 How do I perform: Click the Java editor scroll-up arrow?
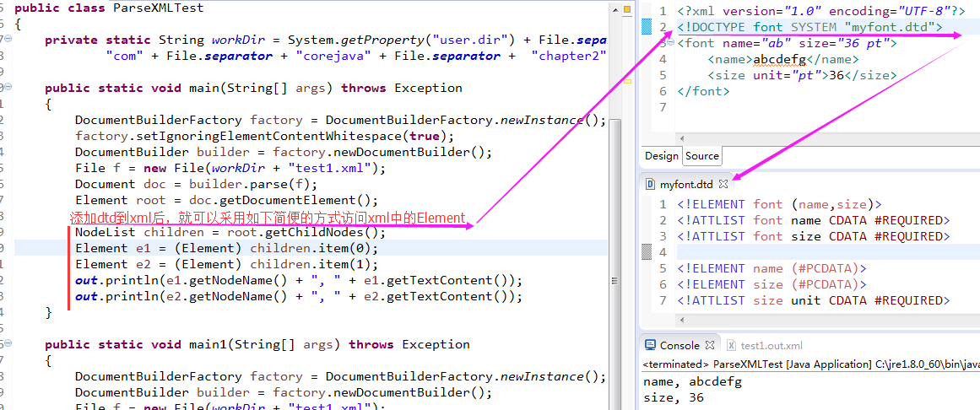pyautogui.click(x=615, y=11)
